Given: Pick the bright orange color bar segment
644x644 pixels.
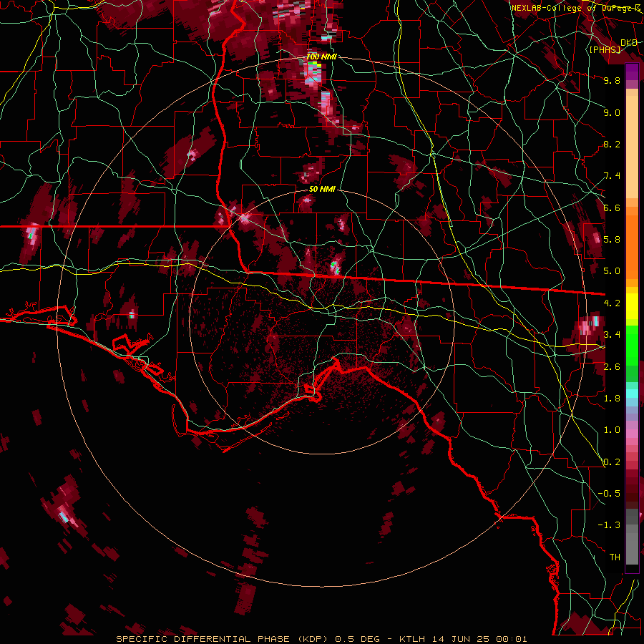Looking at the screenshot, I should coord(632,243).
